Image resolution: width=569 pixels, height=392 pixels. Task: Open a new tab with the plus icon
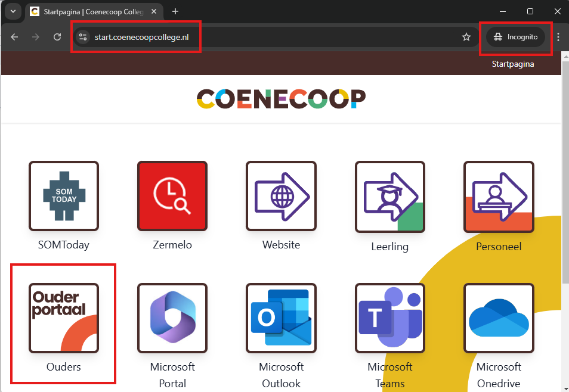click(175, 11)
